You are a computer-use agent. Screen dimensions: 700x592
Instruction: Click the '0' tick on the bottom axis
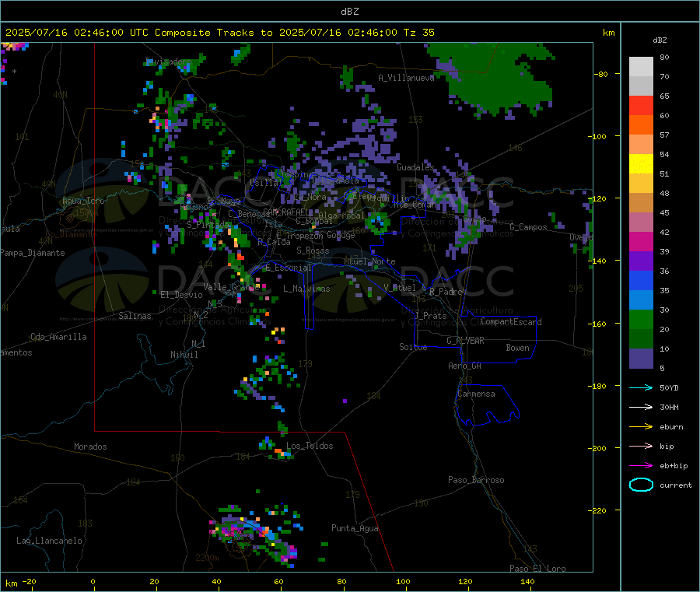93,581
